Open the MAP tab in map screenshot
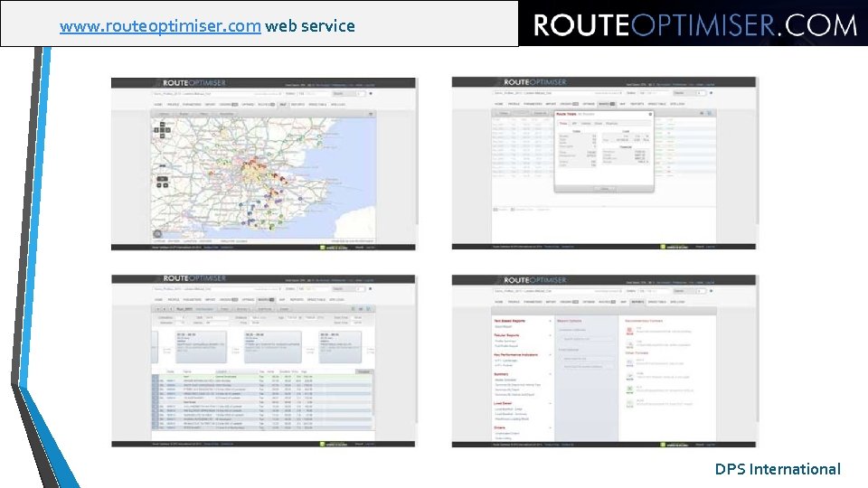The height and width of the screenshot is (488, 868). pyautogui.click(x=283, y=104)
